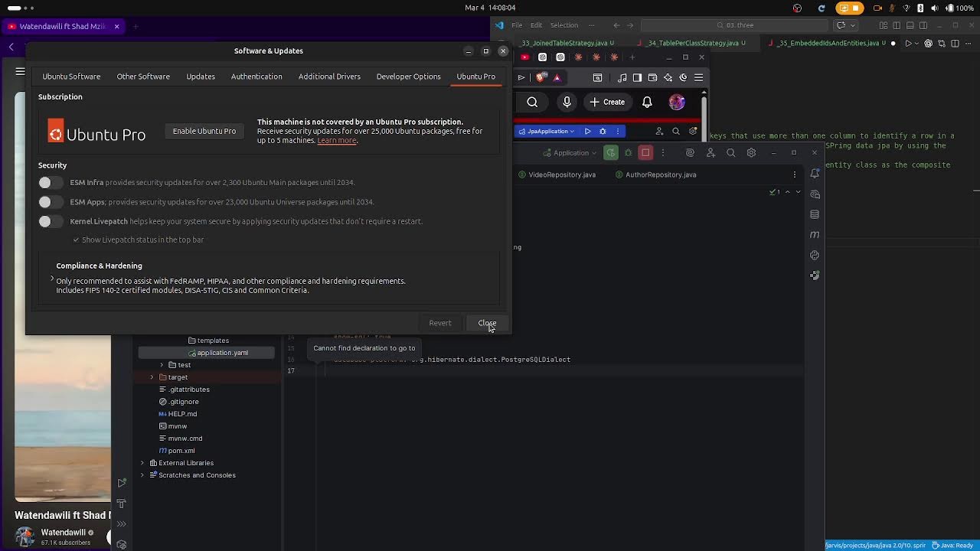Open IntelliJ database tool window icon

click(815, 214)
